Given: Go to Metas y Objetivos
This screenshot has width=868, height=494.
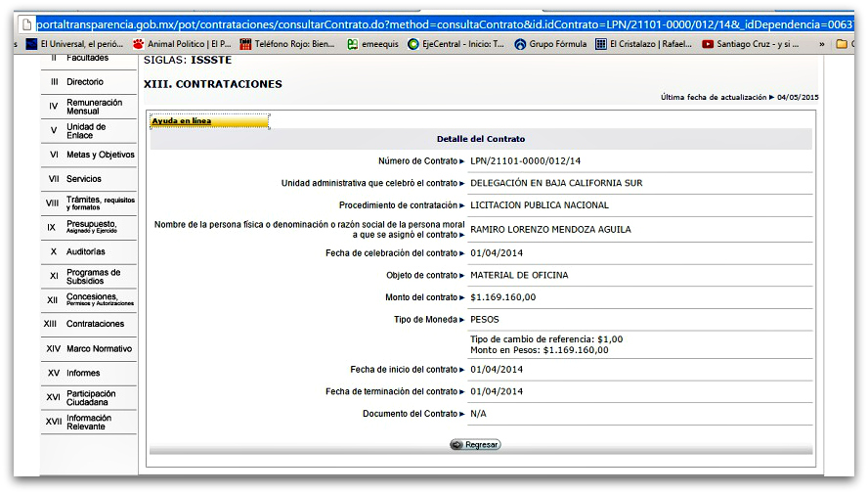Looking at the screenshot, I should click(100, 155).
